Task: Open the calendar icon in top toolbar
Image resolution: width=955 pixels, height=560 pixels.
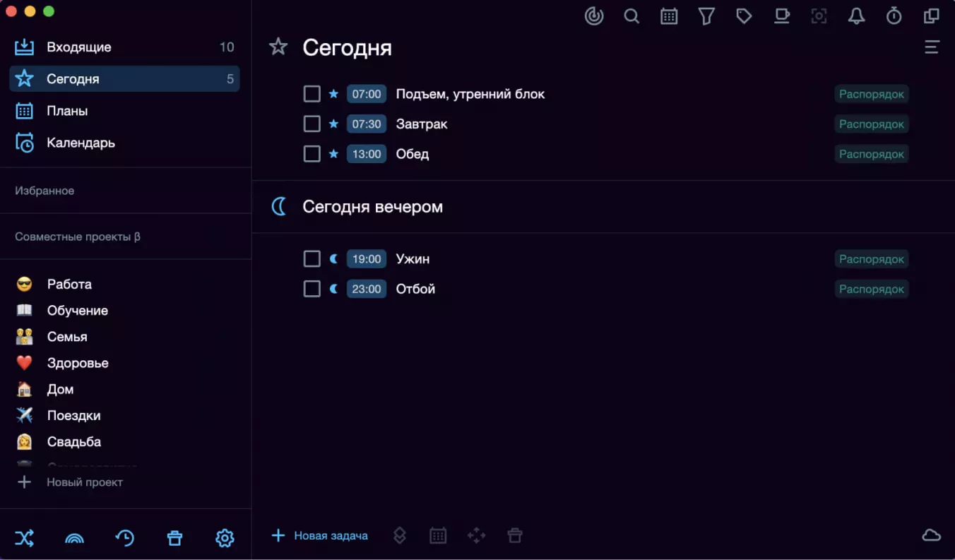Action: pos(669,16)
